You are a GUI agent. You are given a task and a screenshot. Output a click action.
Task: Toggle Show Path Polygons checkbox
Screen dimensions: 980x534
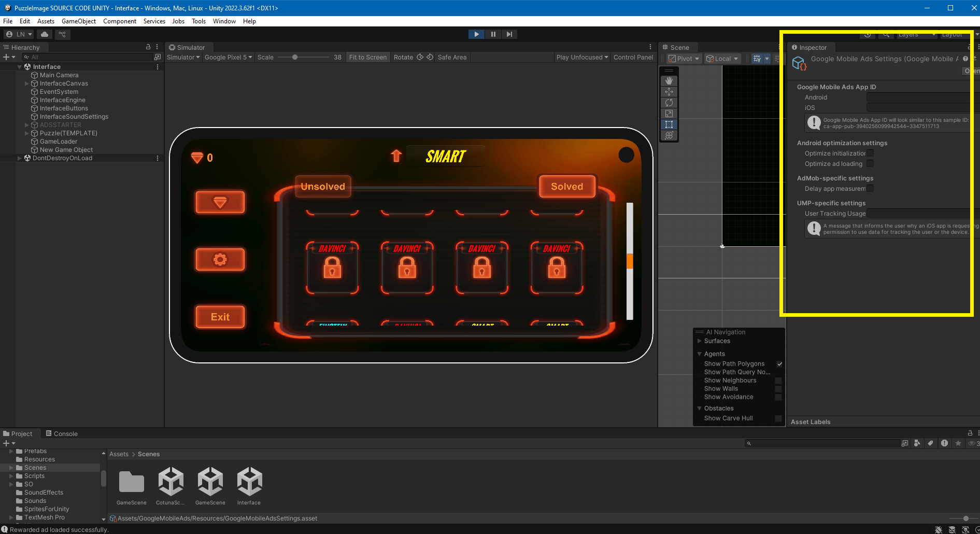[779, 364]
